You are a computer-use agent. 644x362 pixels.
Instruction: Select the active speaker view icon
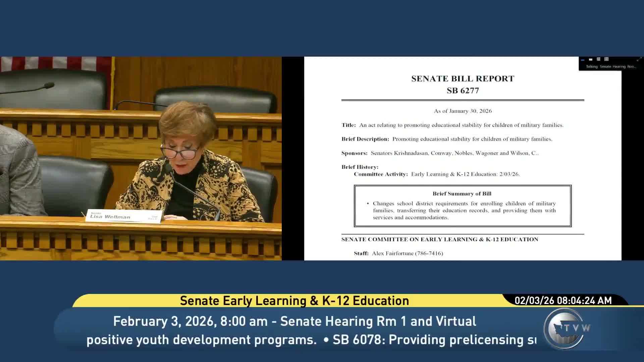(591, 59)
